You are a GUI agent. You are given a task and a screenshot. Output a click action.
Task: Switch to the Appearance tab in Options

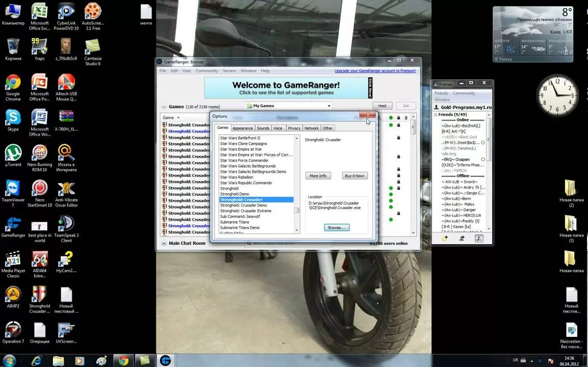coord(243,128)
